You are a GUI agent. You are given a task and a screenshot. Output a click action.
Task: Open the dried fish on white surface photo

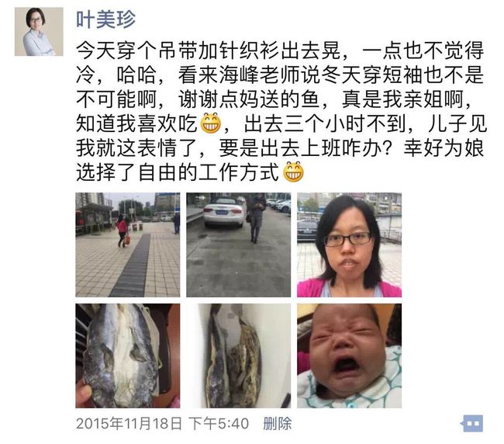click(x=239, y=356)
